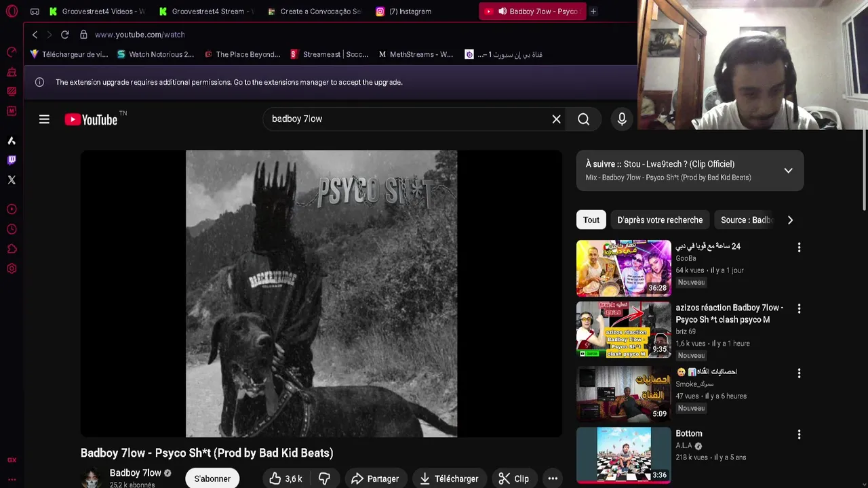Open the Player icon in the sidebar
This screenshot has height=488, width=868.
click(x=12, y=209)
